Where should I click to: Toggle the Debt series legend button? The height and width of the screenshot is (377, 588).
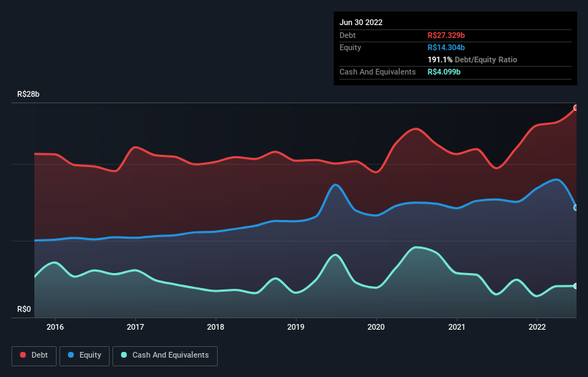[x=34, y=355]
